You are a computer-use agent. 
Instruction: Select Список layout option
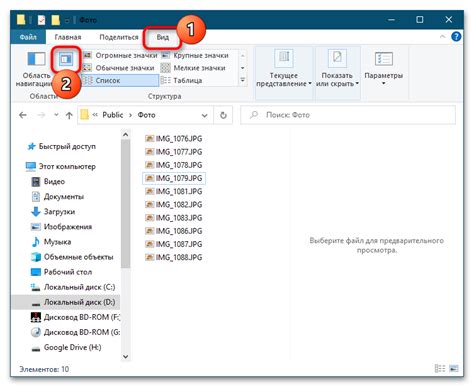click(120, 80)
